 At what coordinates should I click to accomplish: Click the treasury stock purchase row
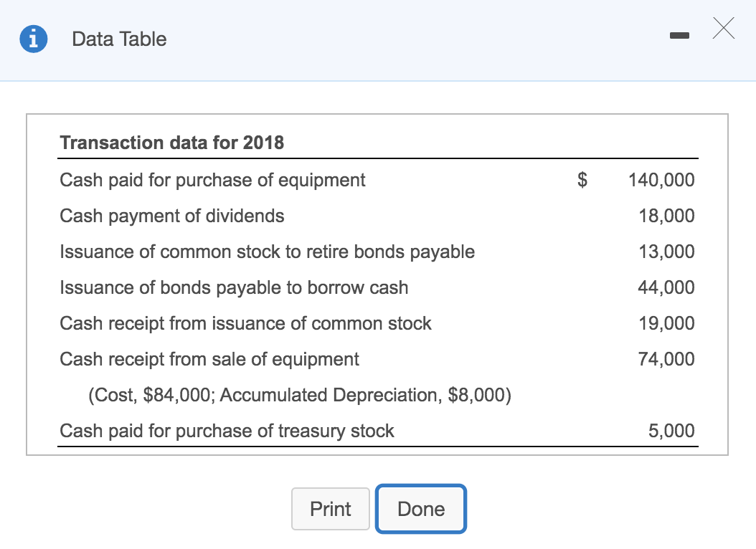[x=227, y=431]
